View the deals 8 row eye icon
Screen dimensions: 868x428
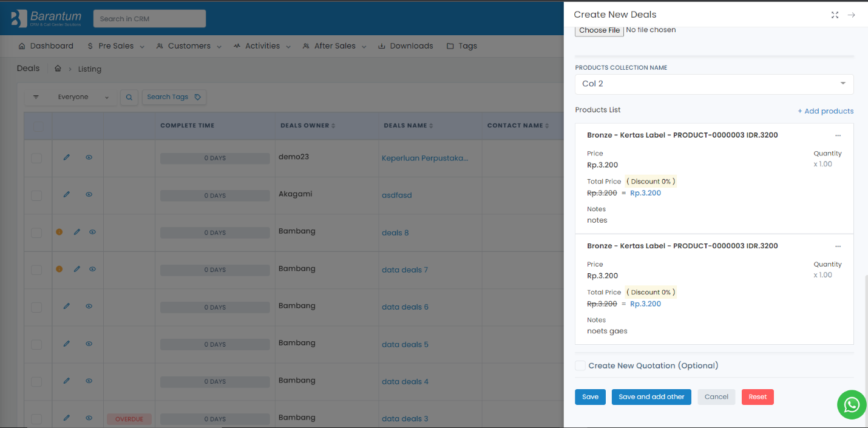pyautogui.click(x=92, y=232)
